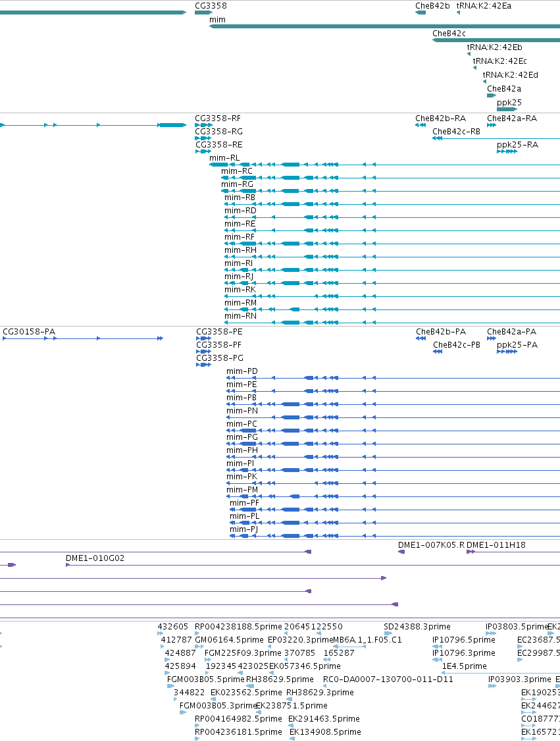Select the CheB42c gene label
560x742 pixels.
pyautogui.click(x=449, y=33)
